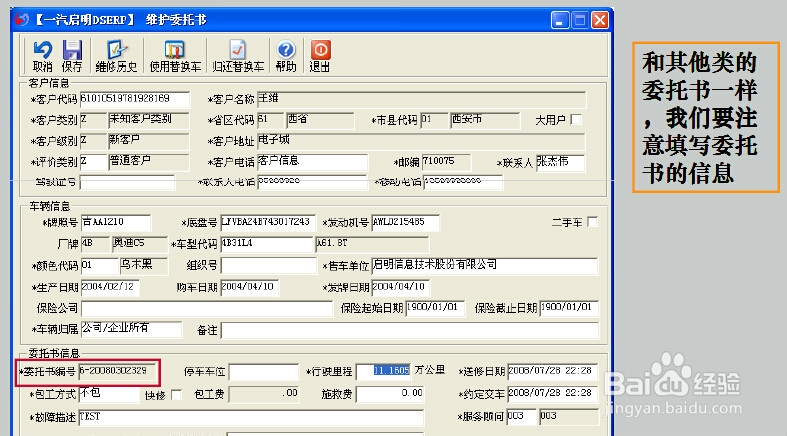The height and width of the screenshot is (436, 787).
Task: Click the A61.8T model description text
Action: 332,243
